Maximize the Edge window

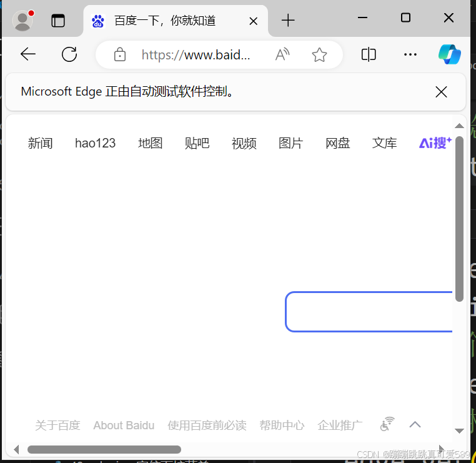(405, 17)
